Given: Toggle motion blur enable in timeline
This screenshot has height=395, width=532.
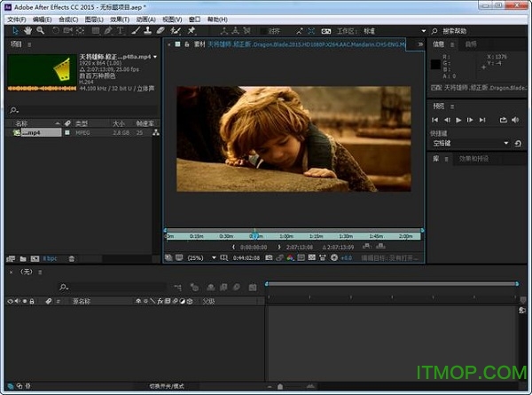Looking at the screenshot, I should click(x=237, y=288).
